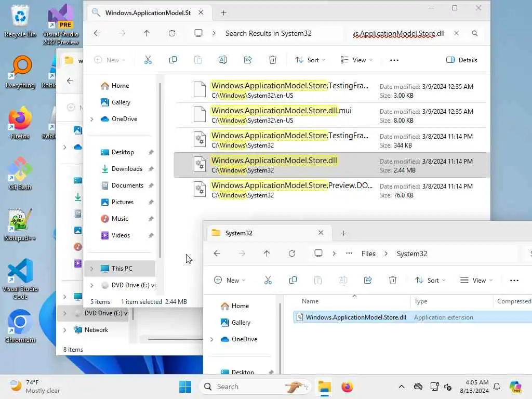Select TestingFra... result in en-US folder
Screen dimensions: 532x399
click(332, 90)
